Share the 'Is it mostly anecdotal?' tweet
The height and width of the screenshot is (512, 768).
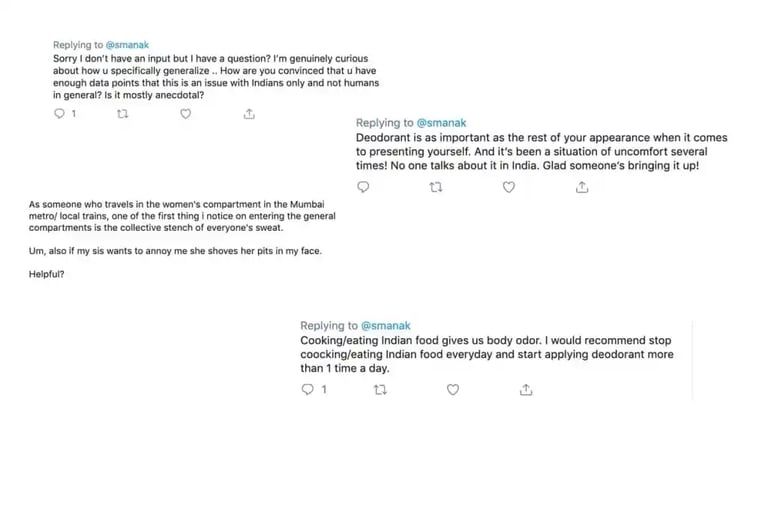coord(249,114)
